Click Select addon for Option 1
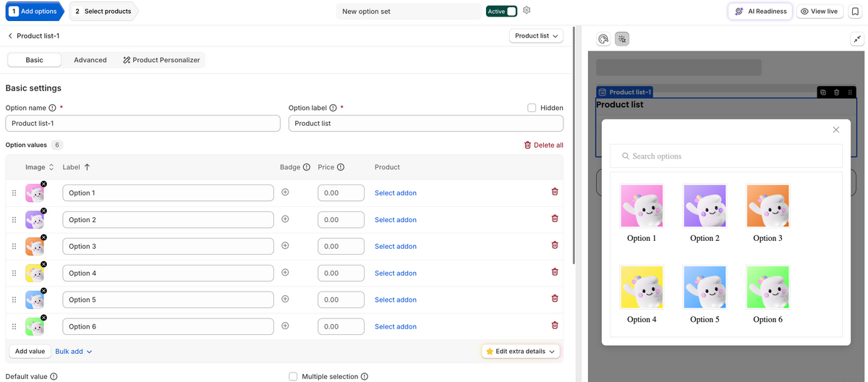868x382 pixels. [396, 193]
